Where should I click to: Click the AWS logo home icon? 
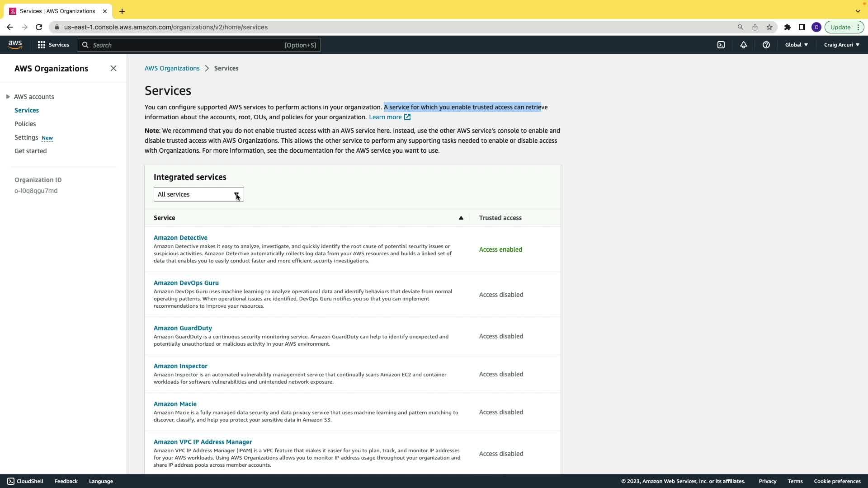[15, 44]
